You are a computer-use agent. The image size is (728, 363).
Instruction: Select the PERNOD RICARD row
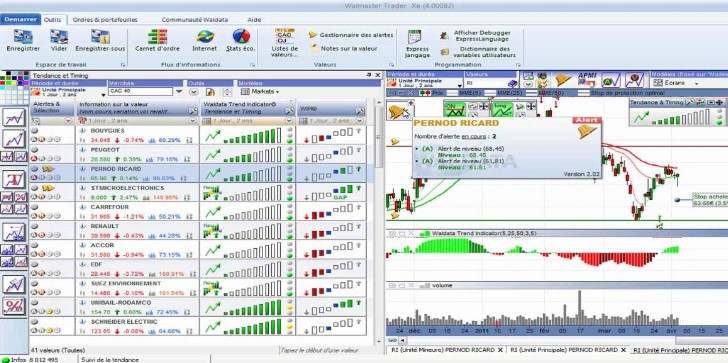(x=198, y=173)
